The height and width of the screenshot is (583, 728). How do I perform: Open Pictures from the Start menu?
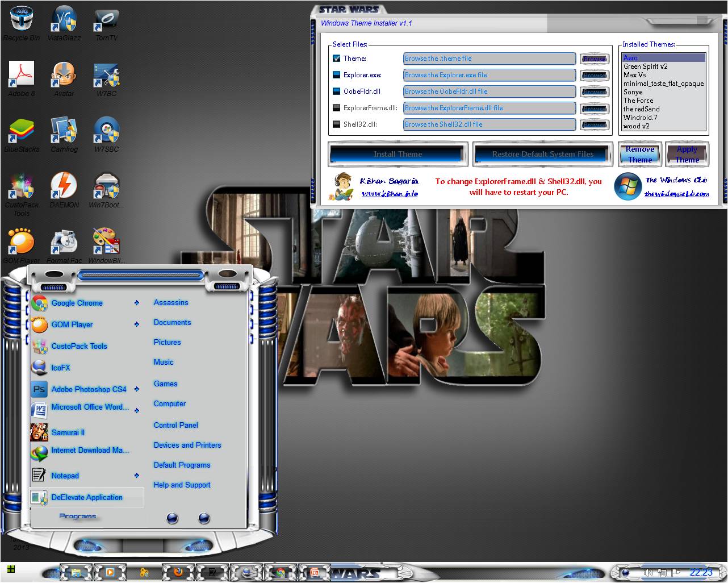[167, 342]
